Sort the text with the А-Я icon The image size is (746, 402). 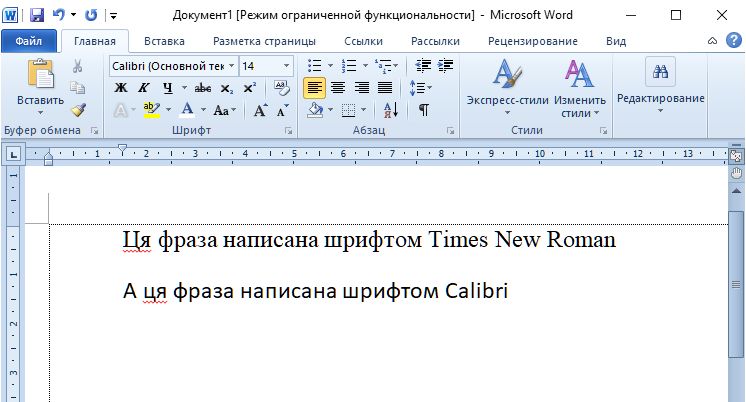391,110
